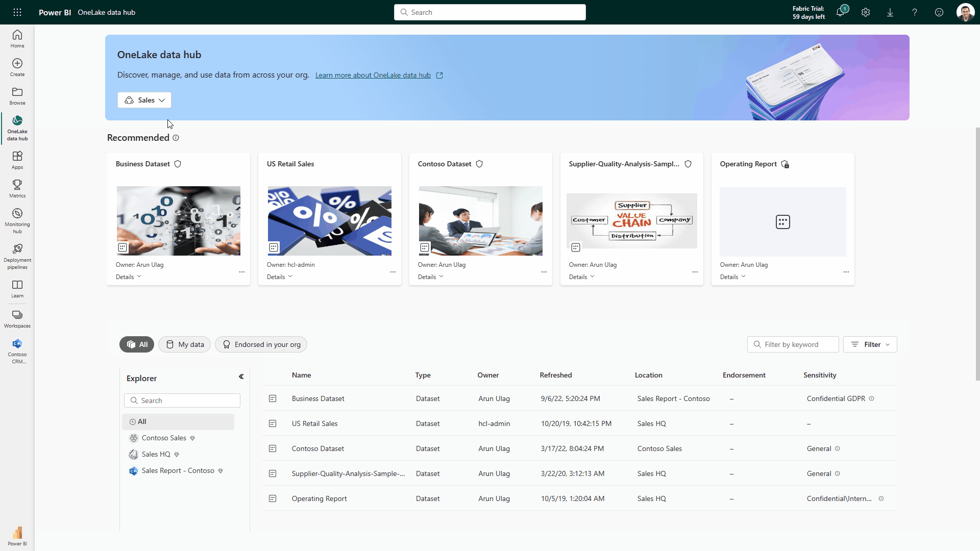Select Endorsed in your org tab
The width and height of the screenshot is (980, 551).
(261, 344)
